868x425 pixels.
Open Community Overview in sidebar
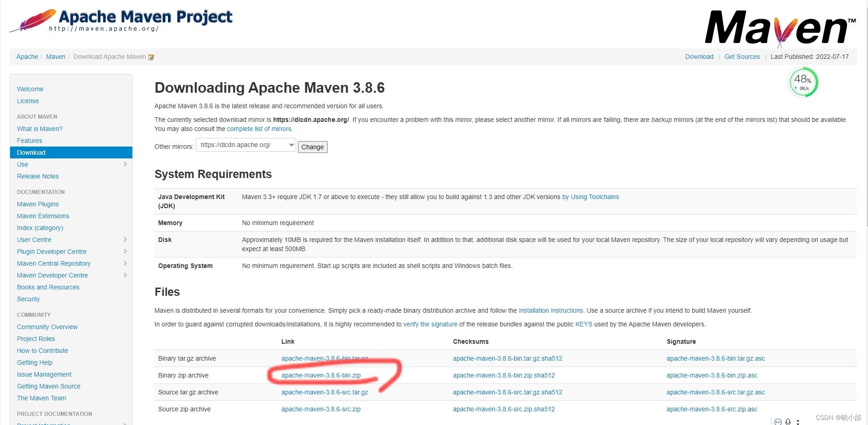click(x=47, y=327)
